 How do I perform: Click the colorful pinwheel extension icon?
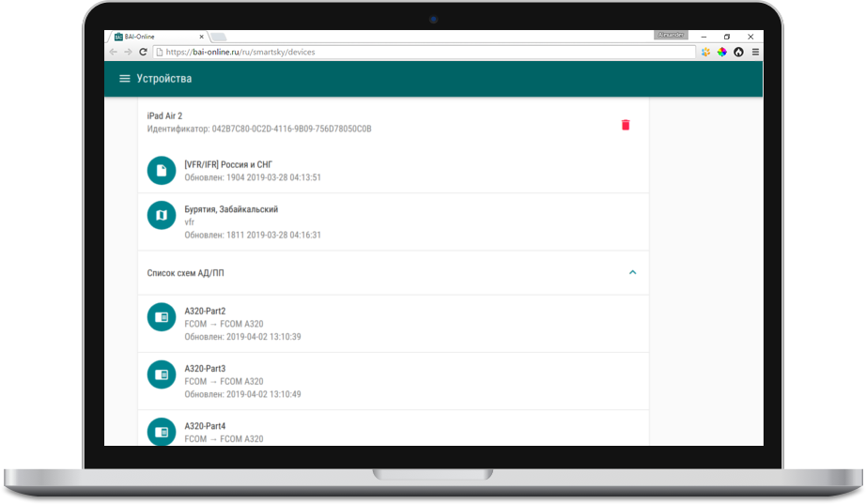tap(721, 53)
